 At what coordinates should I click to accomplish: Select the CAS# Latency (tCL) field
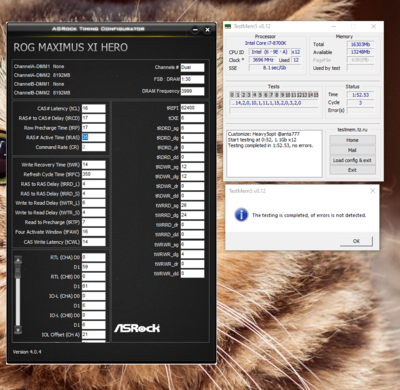pos(94,108)
